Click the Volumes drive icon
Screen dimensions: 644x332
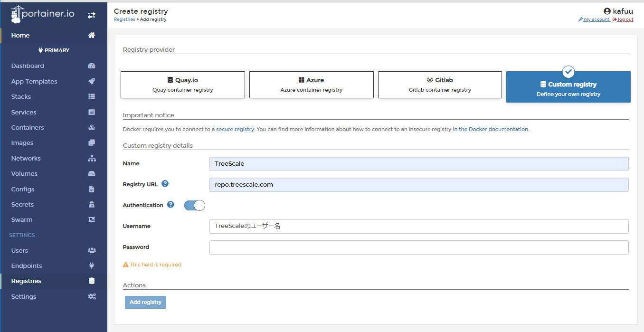pyautogui.click(x=92, y=173)
